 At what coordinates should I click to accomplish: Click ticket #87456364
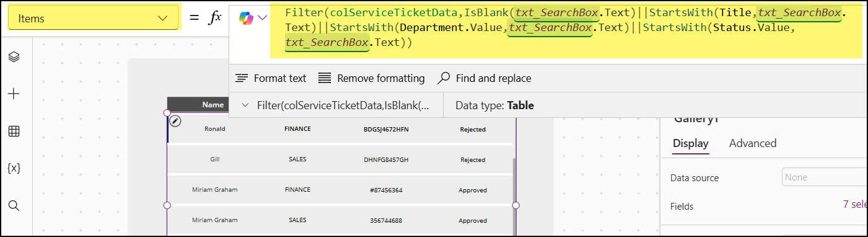(x=386, y=190)
